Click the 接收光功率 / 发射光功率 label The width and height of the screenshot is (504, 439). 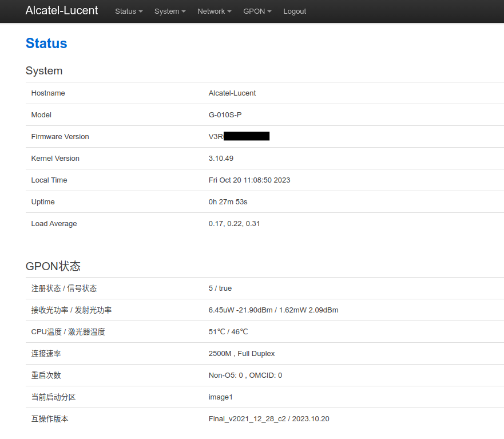[x=72, y=310]
